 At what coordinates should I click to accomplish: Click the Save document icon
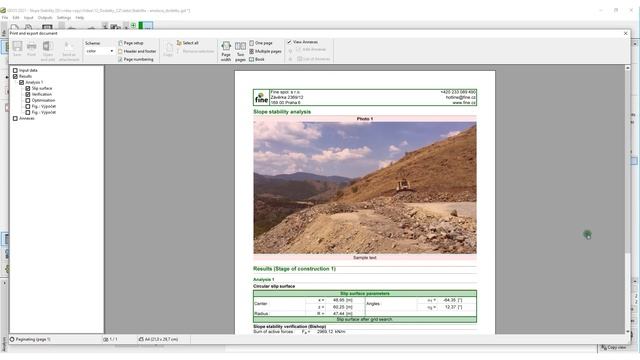pyautogui.click(x=17, y=49)
